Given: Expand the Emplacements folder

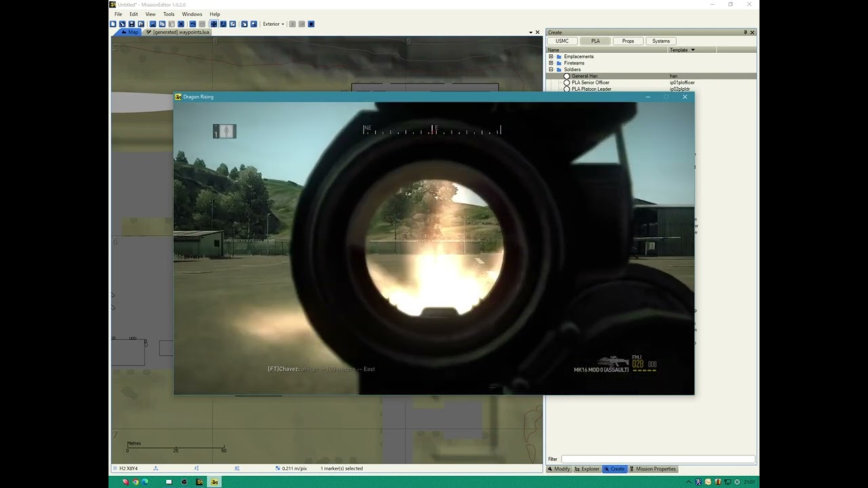Looking at the screenshot, I should click(x=551, y=56).
